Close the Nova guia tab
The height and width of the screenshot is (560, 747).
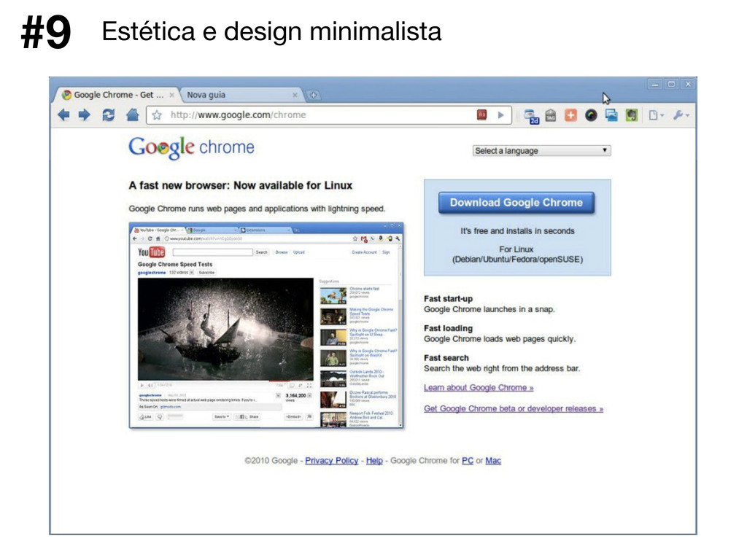295,95
